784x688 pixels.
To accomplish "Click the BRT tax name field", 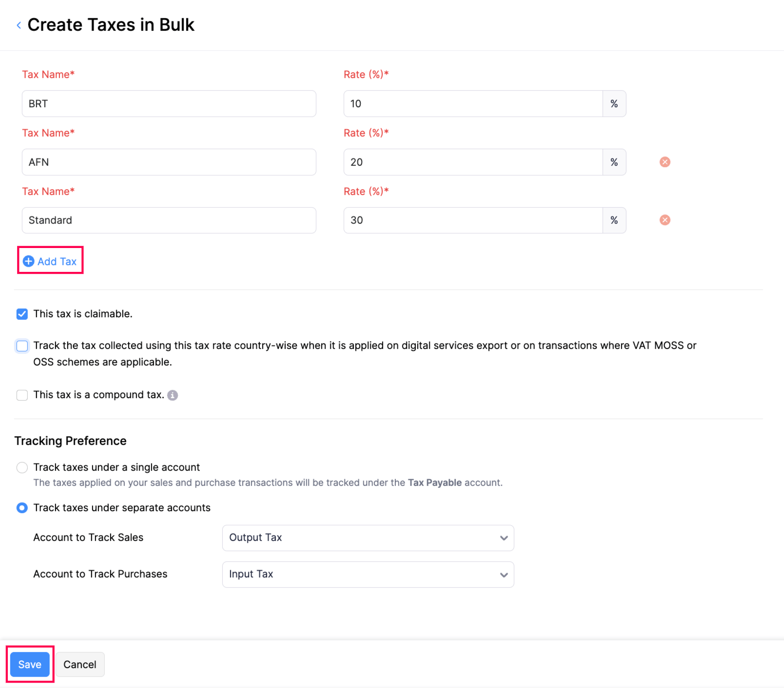I will point(168,103).
